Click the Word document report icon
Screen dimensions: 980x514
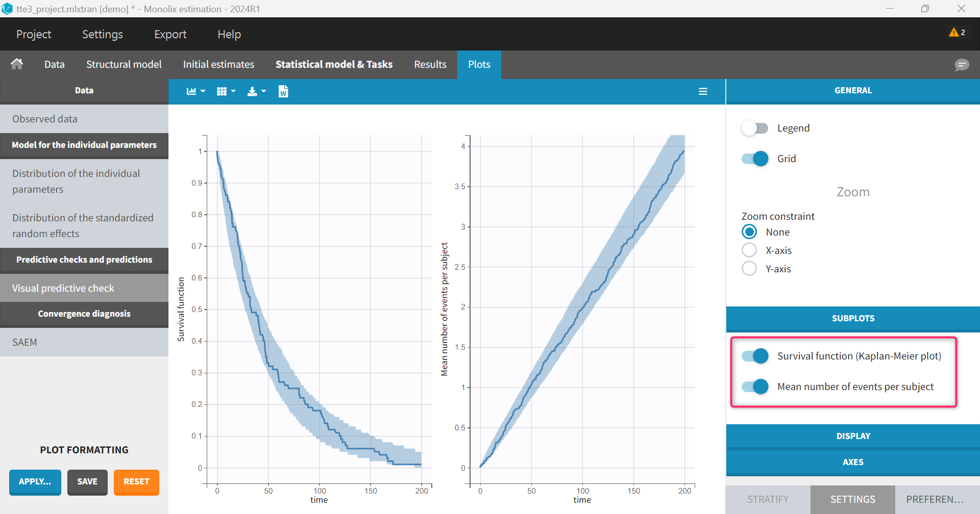283,91
